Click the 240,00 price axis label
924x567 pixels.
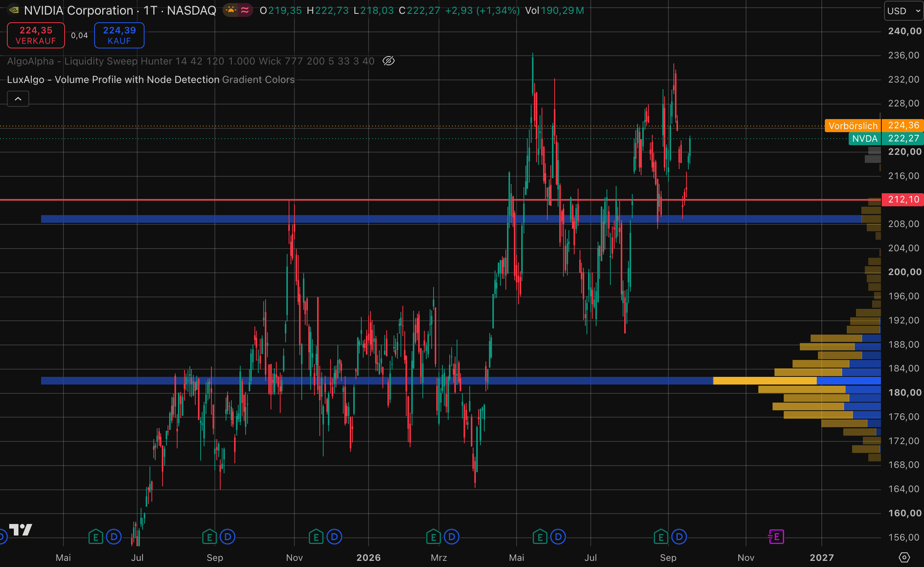click(905, 31)
